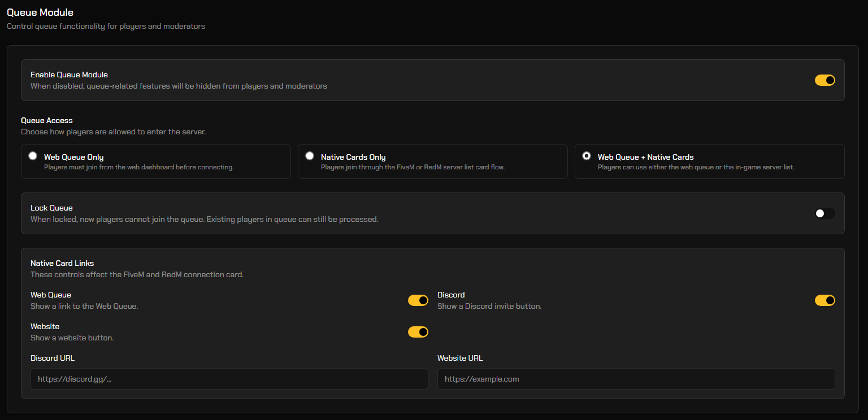868x420 pixels.
Task: Click into the Website URL input field
Action: [x=636, y=379]
